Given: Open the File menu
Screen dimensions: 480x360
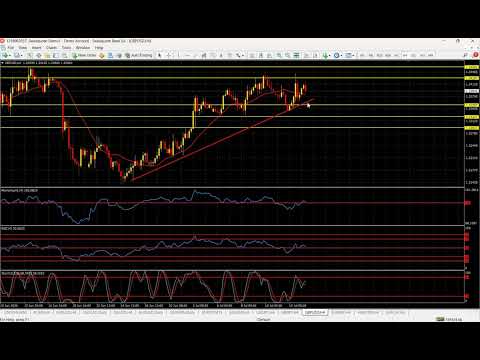Looking at the screenshot, I should 11,48.
